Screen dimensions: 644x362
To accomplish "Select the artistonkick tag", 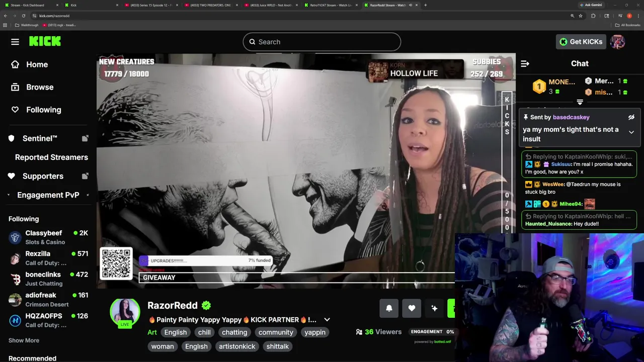I will pos(237,346).
